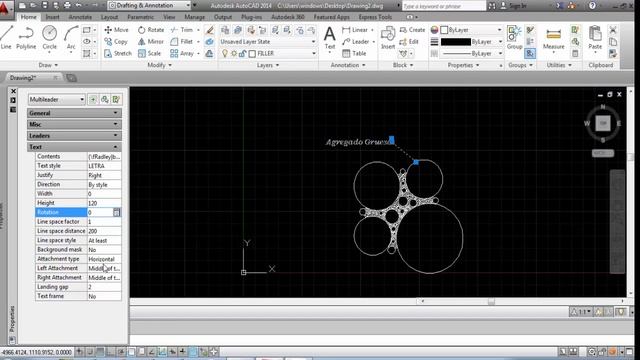Expand the Draw panel title
640x360 pixels.
(x=48, y=65)
